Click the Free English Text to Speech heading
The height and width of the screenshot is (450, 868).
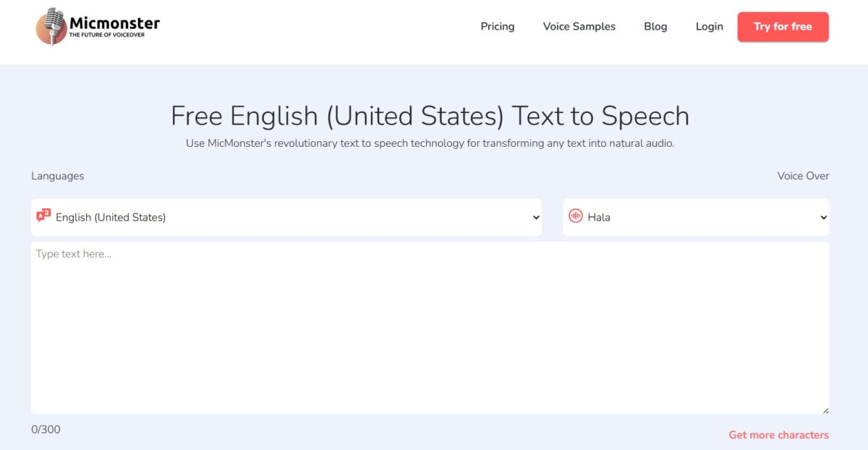[x=430, y=116]
